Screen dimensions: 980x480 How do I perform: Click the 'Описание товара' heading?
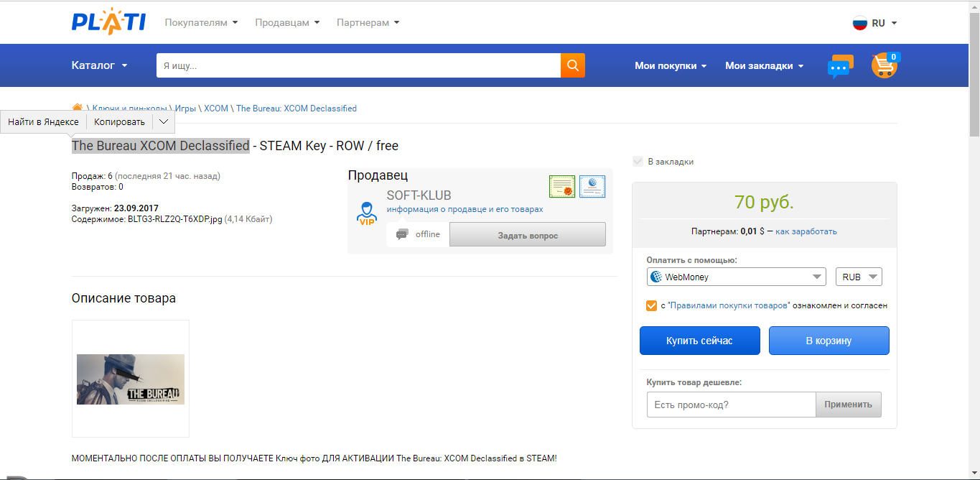123,298
